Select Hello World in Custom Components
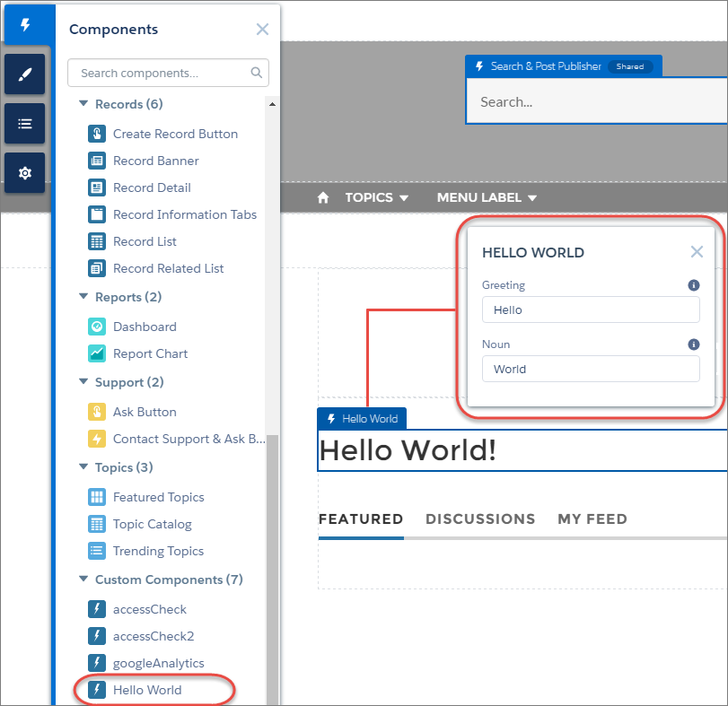The image size is (728, 706). tap(147, 690)
